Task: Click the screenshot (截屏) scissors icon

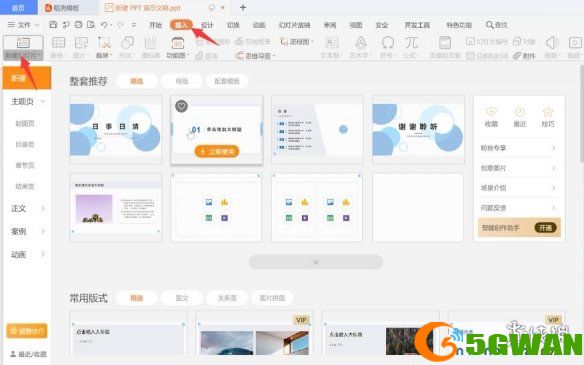Action: point(104,43)
